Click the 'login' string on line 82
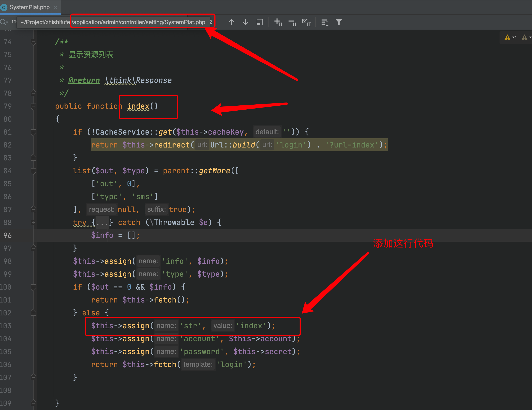The height and width of the screenshot is (410, 532). point(291,145)
